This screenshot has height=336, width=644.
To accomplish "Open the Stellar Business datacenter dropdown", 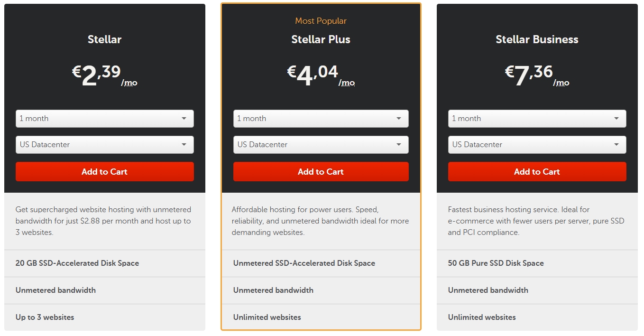I will coord(537,145).
